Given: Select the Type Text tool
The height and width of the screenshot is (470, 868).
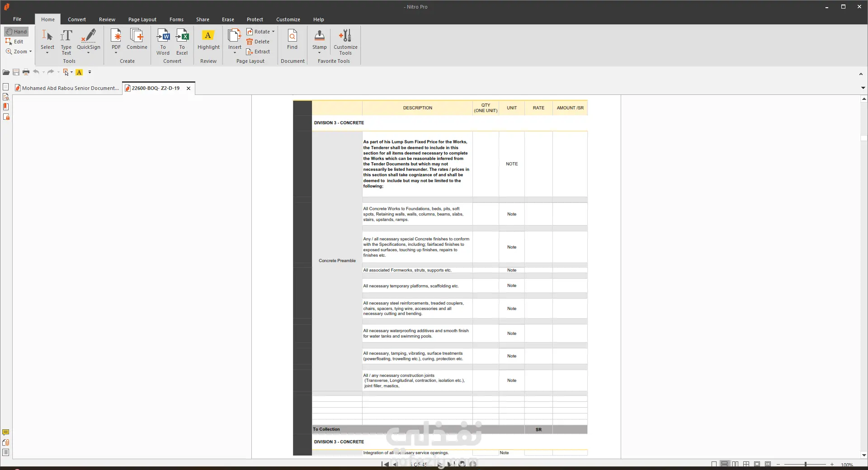Looking at the screenshot, I should click(x=66, y=41).
